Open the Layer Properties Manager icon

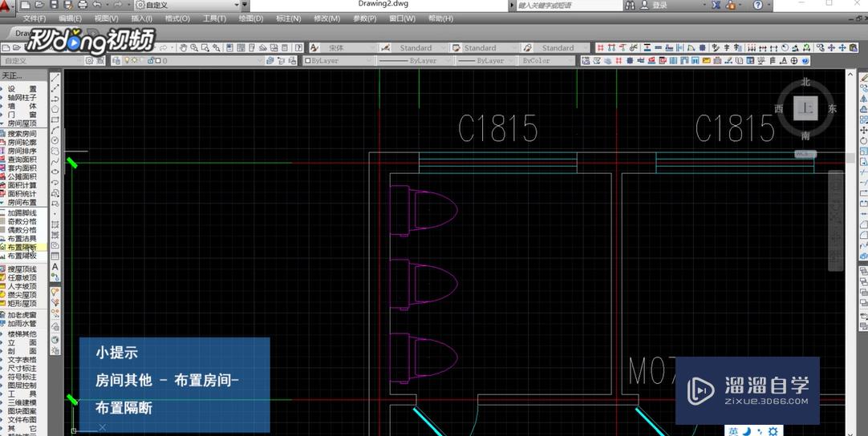pyautogui.click(x=116, y=60)
